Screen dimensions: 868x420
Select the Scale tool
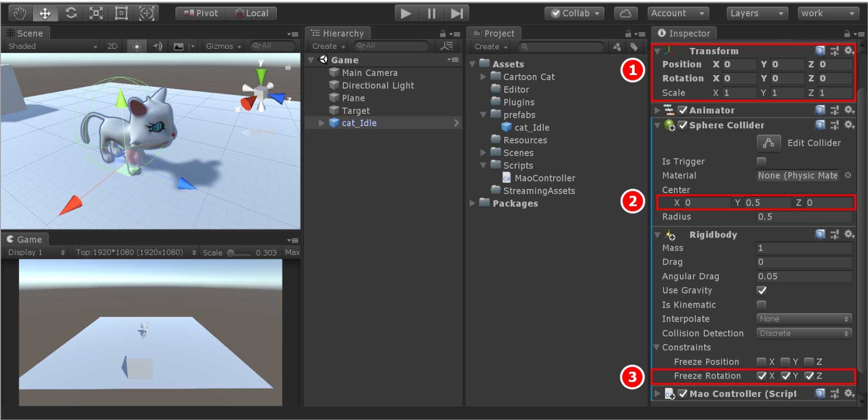tap(96, 13)
